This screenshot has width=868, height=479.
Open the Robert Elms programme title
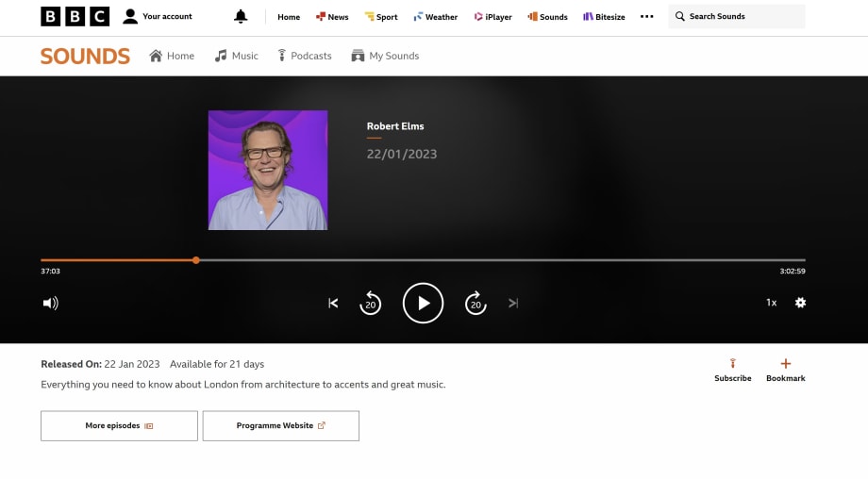tap(395, 126)
